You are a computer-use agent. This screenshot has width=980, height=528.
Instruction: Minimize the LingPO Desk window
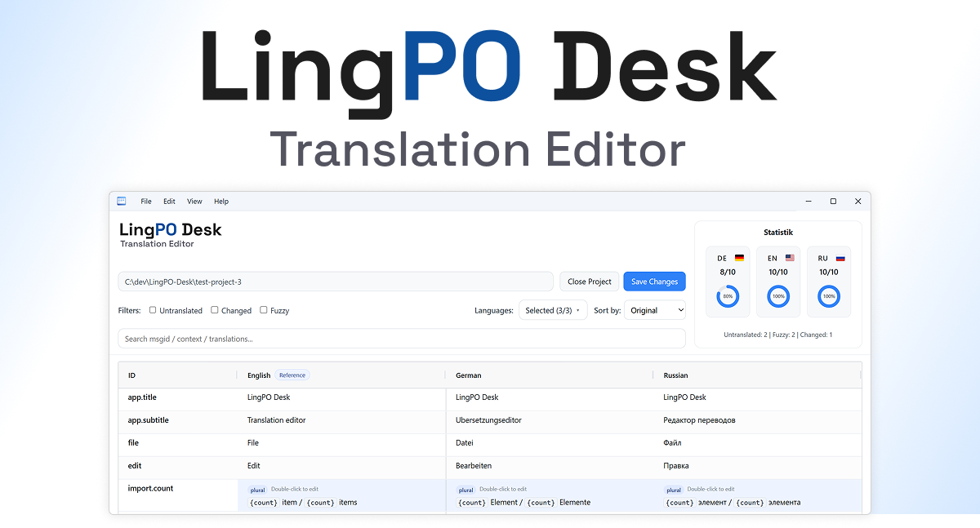click(x=808, y=202)
